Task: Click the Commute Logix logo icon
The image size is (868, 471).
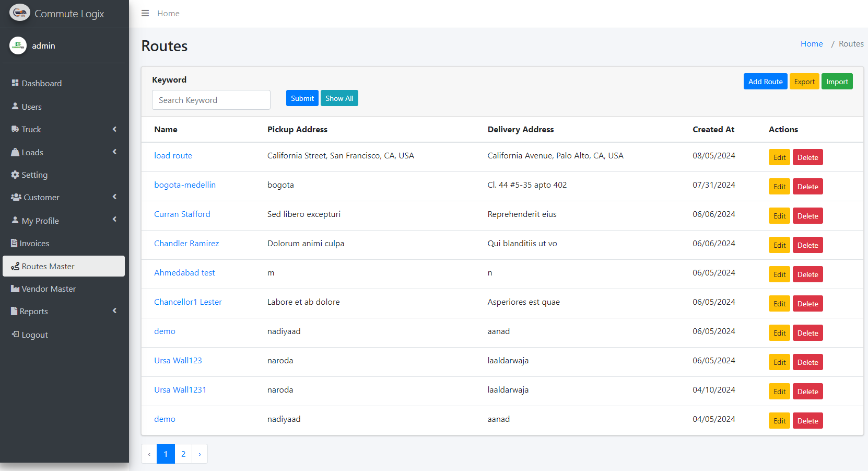Action: 20,13
